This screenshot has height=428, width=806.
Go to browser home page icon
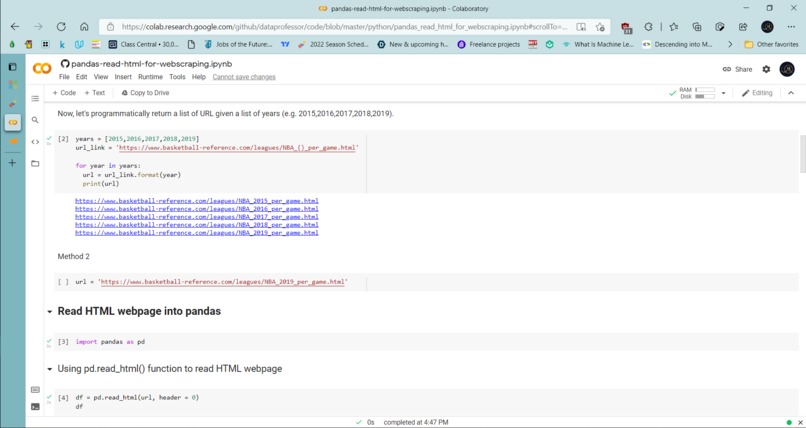pyautogui.click(x=84, y=27)
